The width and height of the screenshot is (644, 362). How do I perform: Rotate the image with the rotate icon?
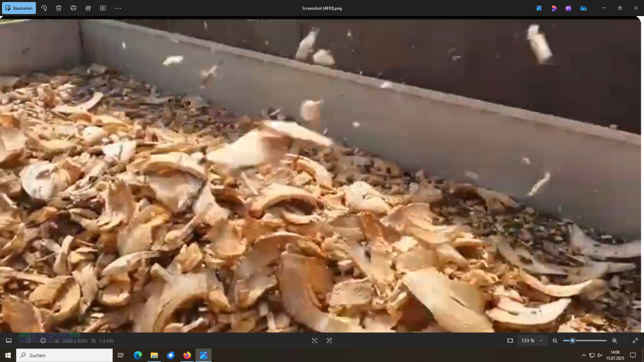pos(44,8)
